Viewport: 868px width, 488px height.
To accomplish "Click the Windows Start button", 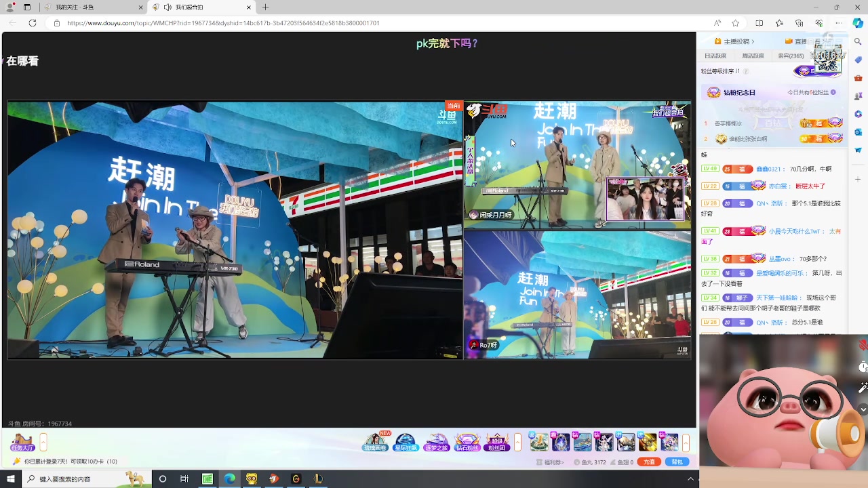I will [x=10, y=479].
